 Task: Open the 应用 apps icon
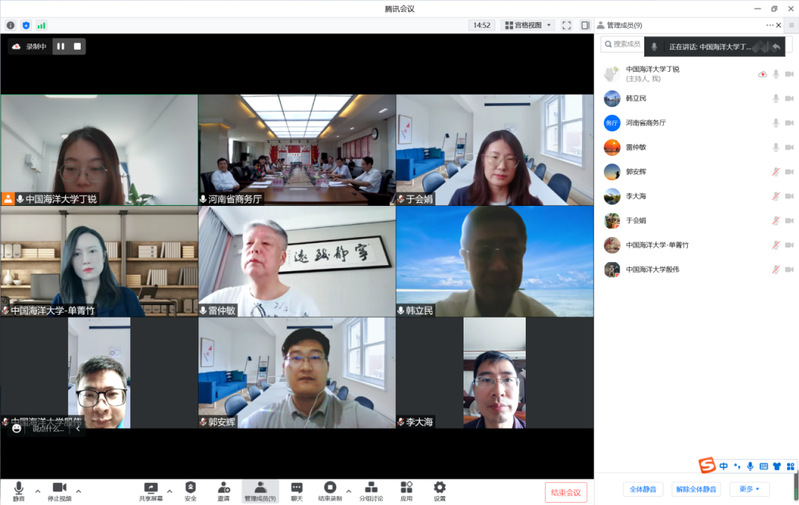coord(406,490)
